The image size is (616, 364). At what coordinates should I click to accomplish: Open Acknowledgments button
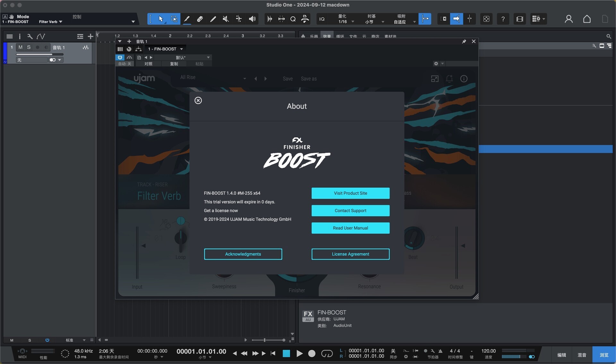(x=243, y=254)
